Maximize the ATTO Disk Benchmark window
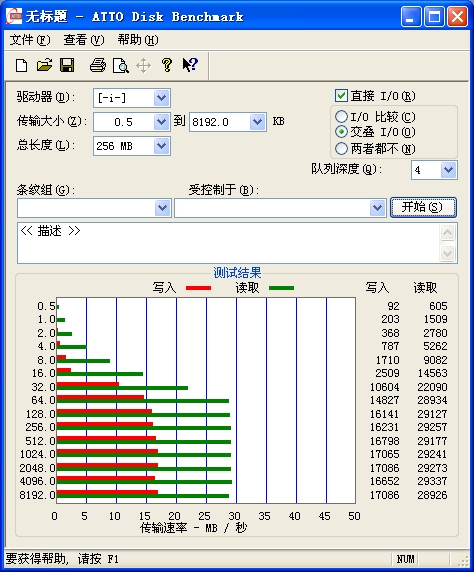The image size is (474, 572). coord(434,17)
